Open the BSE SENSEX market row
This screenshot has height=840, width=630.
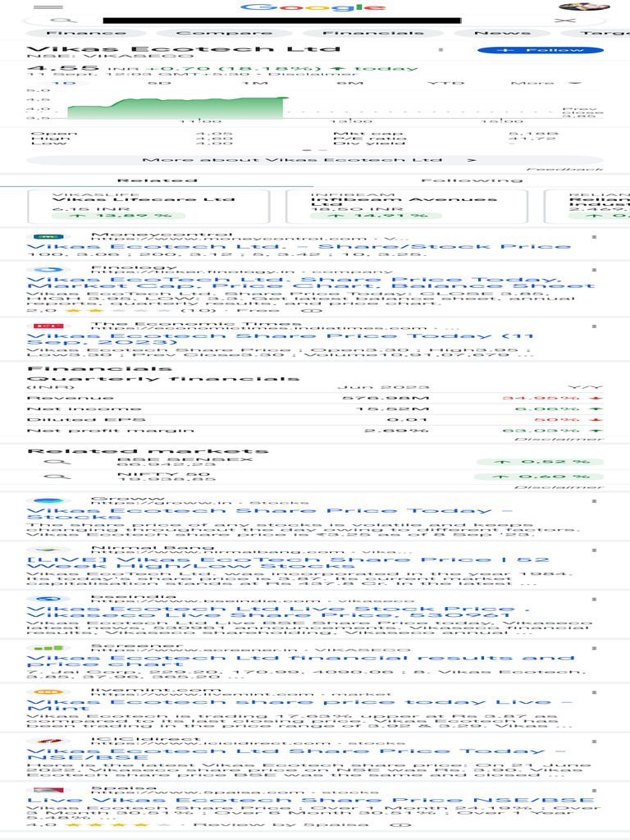[314, 462]
